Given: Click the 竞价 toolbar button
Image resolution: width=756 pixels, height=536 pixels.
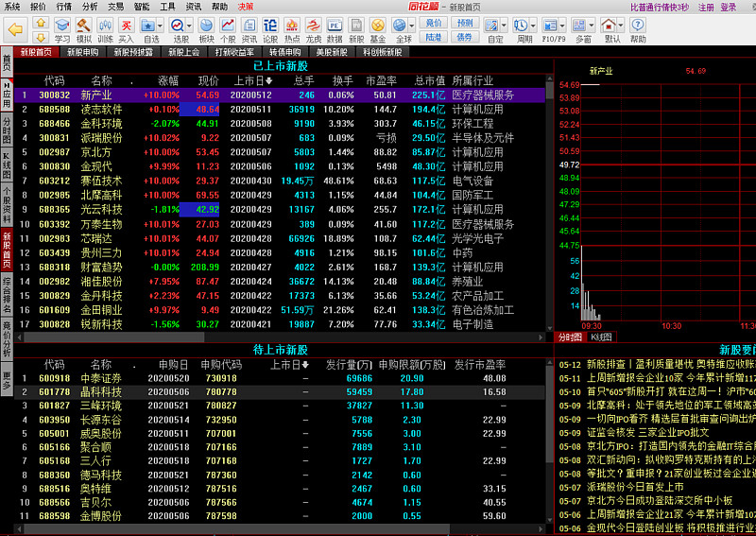Looking at the screenshot, I should 434,23.
